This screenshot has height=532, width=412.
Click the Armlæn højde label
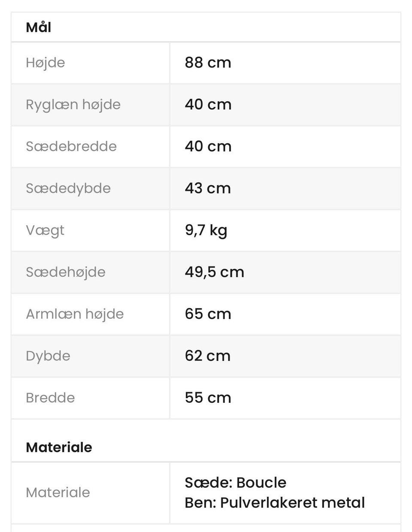(x=75, y=314)
